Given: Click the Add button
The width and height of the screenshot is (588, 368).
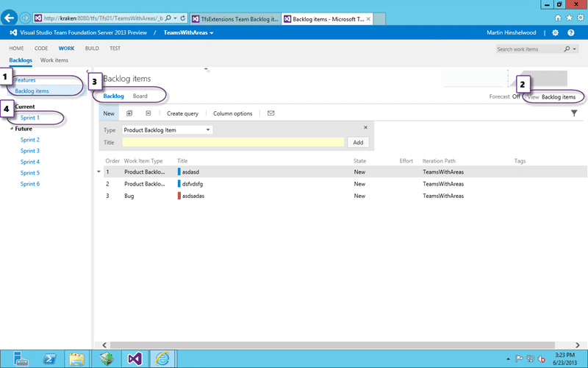Looking at the screenshot, I should point(358,142).
